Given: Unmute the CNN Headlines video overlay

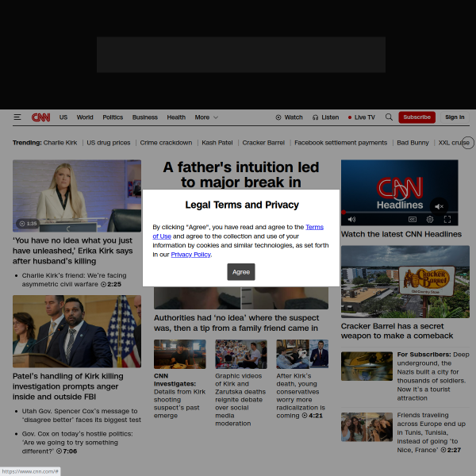Looking at the screenshot, I should coord(439,206).
